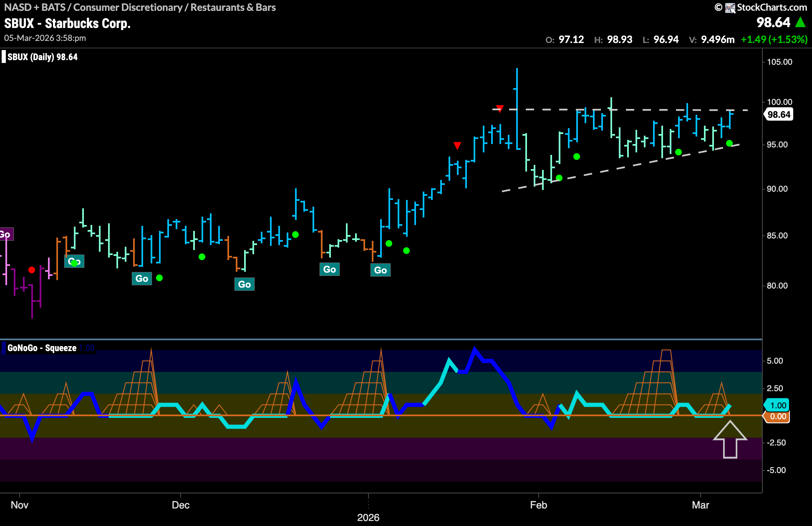Click the 80.00 price axis label
Screen dimensions: 812x526
(x=777, y=286)
